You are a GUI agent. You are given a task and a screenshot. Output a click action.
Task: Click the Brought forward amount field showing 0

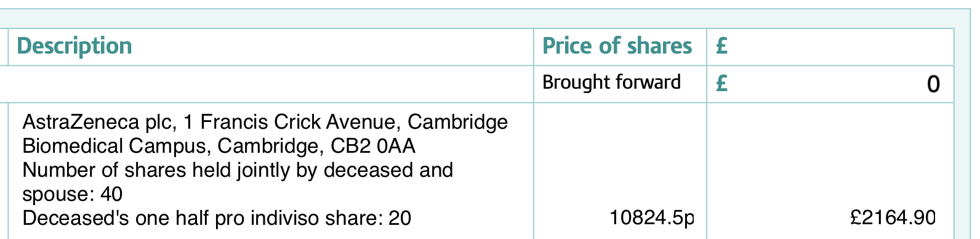[x=830, y=84]
